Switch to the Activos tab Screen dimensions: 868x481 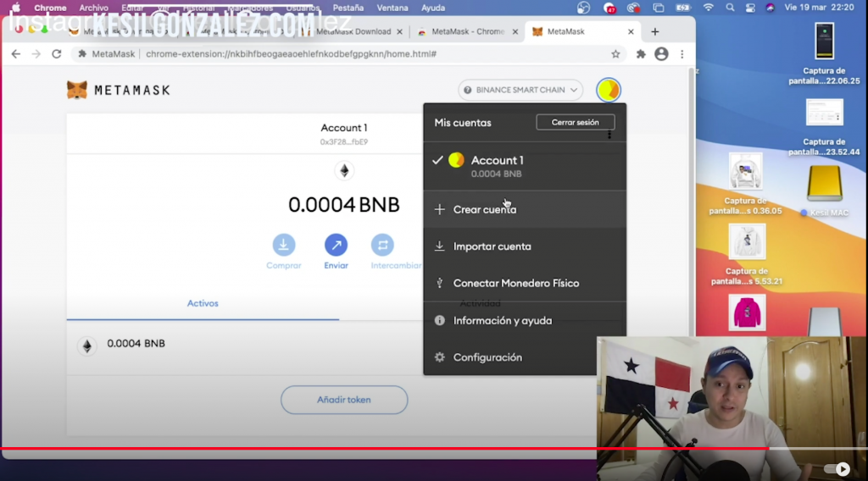coord(203,303)
